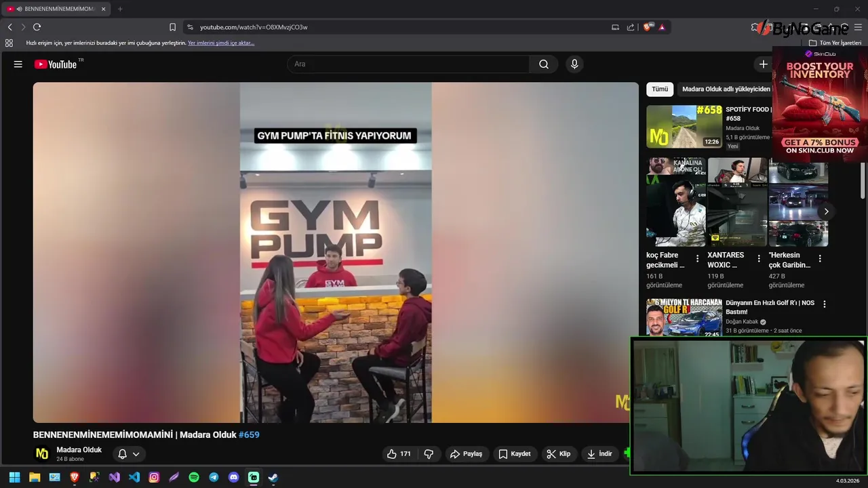Open options for XANTARES WOXIC video

pos(759,258)
